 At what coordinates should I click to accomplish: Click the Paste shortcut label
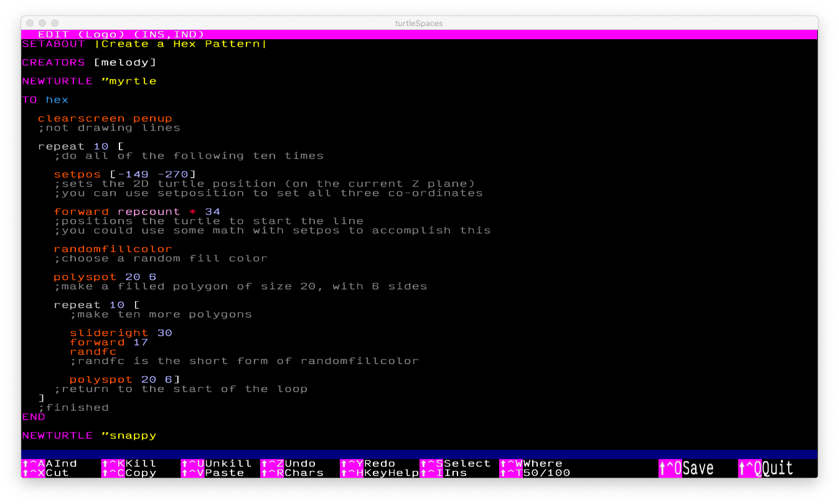click(x=213, y=473)
